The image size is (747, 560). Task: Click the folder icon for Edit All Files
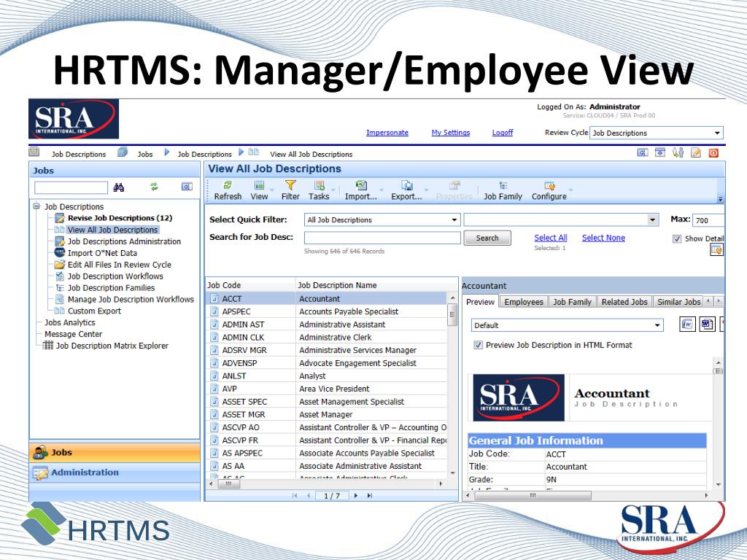pyautogui.click(x=60, y=264)
